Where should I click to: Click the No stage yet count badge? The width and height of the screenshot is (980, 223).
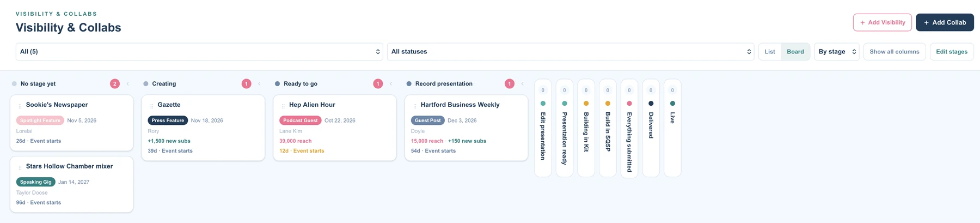115,84
